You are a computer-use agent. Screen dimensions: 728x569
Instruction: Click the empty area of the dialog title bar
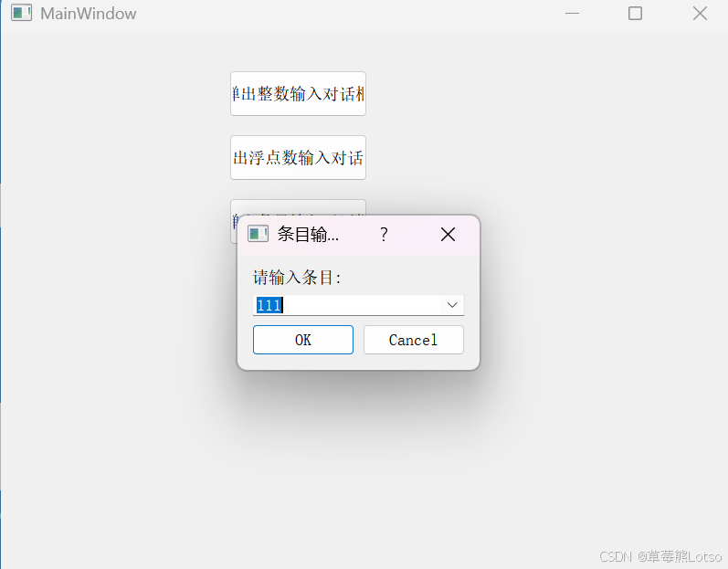359,235
